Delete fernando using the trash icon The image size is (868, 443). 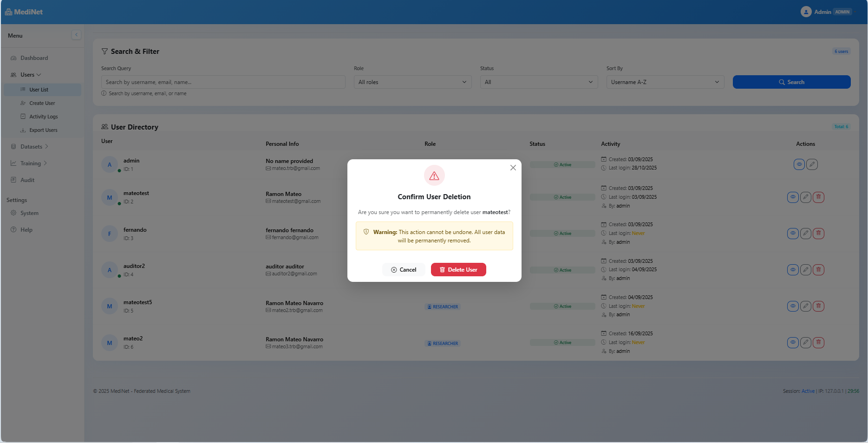pyautogui.click(x=818, y=233)
